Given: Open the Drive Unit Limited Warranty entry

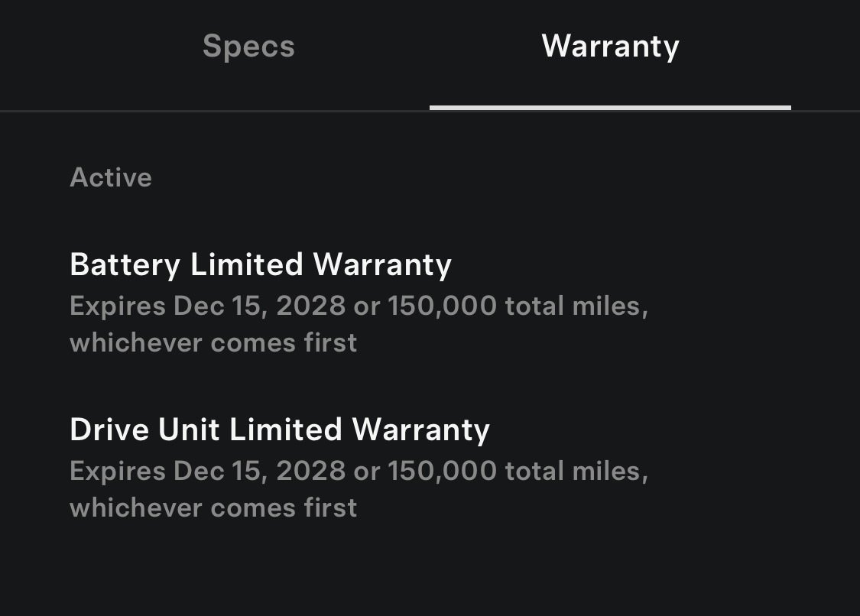Looking at the screenshot, I should point(280,430).
